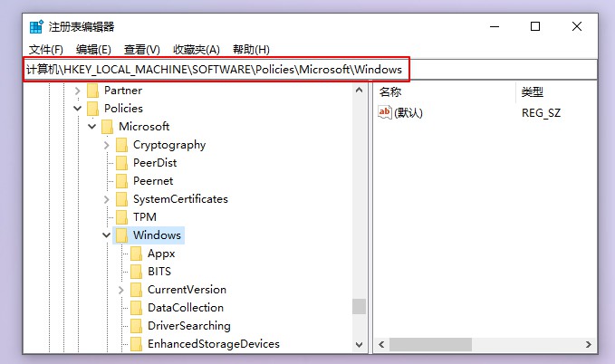Expand the CurrentVersion key

(x=120, y=290)
